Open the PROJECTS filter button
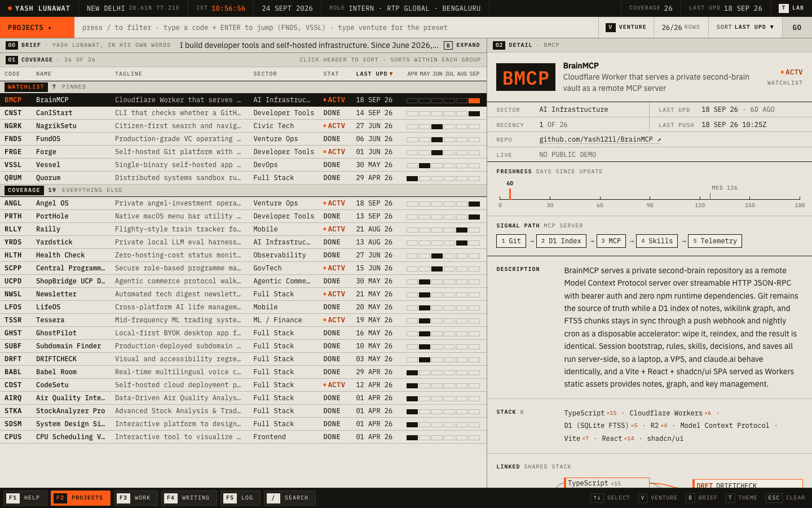 click(x=37, y=28)
